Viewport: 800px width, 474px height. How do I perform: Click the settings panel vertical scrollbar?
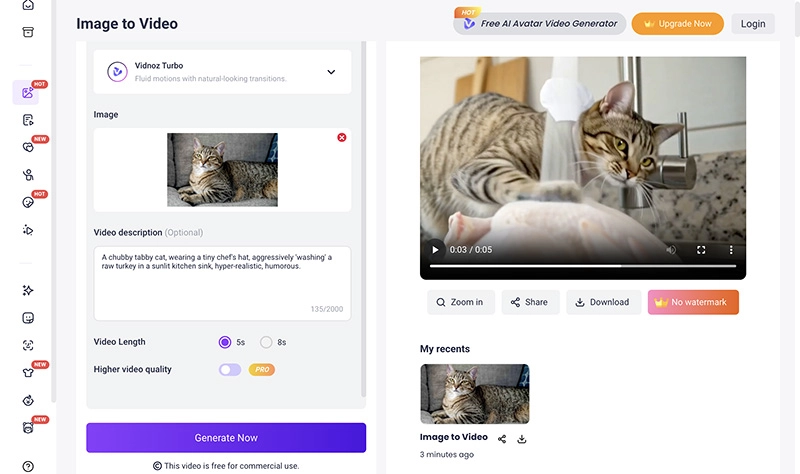(x=363, y=218)
